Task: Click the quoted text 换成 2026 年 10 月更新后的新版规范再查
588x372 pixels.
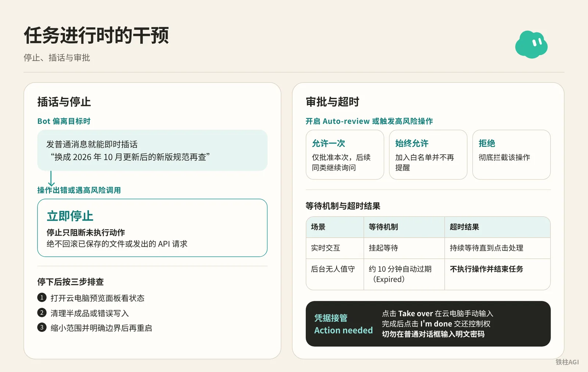Action: point(130,157)
